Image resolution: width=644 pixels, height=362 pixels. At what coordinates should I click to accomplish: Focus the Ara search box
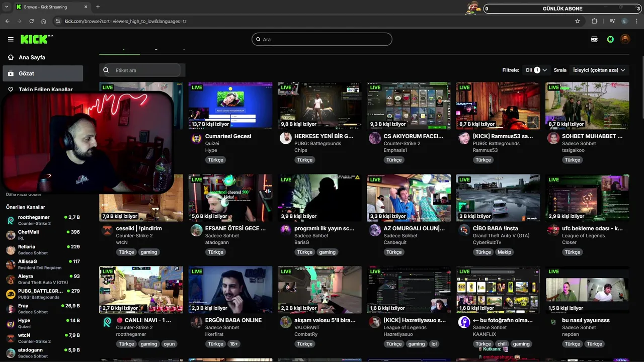322,39
